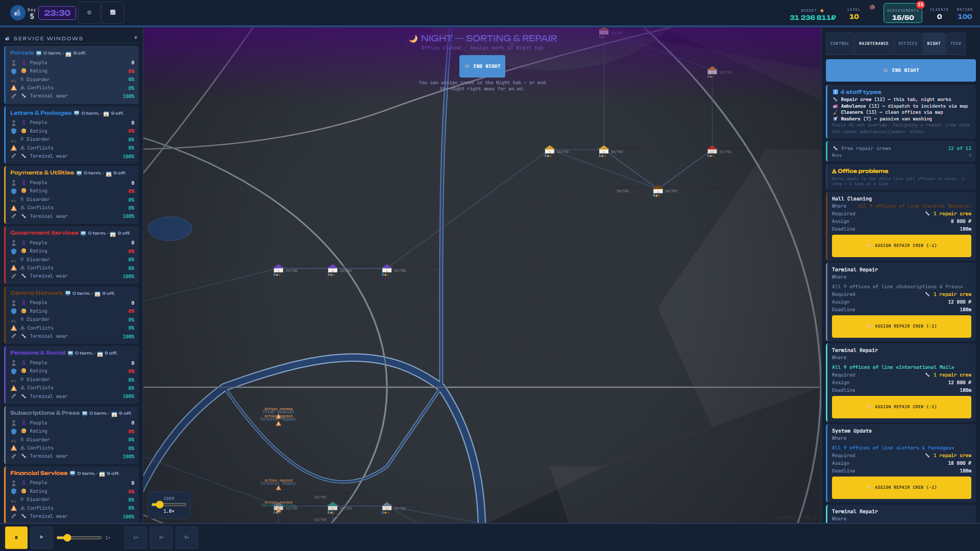Screen dimensions: 980x551
Task: Pause the game with the yellow pause button
Action: [16, 537]
